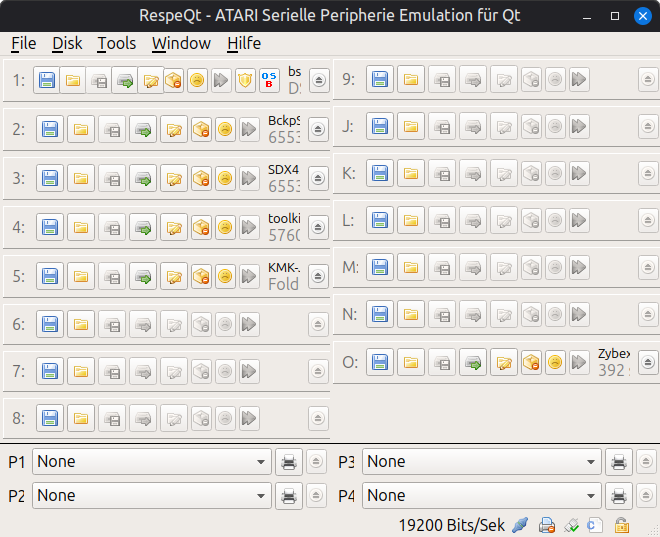Expand the P3 printer combo box
This screenshot has height=537, width=660.
[x=482, y=462]
